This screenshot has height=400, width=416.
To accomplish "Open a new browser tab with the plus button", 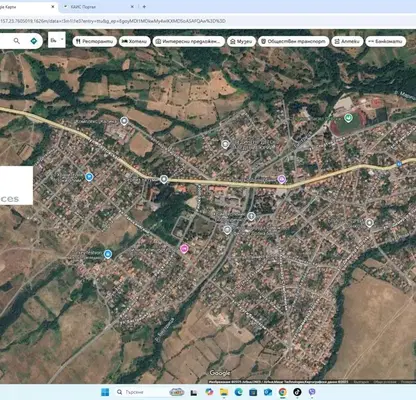I will pos(144,7).
